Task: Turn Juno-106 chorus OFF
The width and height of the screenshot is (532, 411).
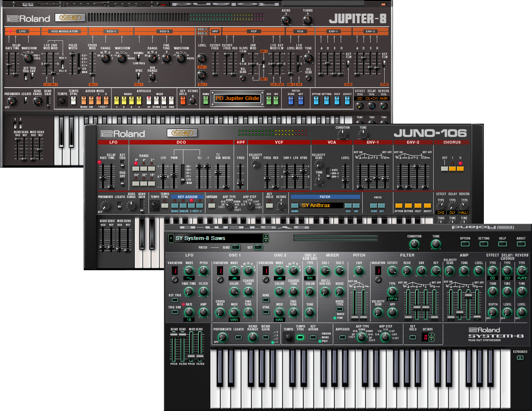Action: tap(445, 169)
